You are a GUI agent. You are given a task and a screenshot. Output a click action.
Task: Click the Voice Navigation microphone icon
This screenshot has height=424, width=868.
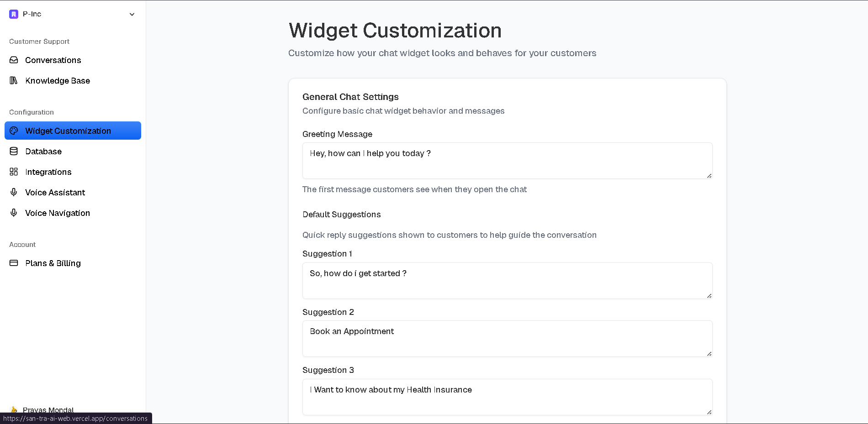pos(14,213)
